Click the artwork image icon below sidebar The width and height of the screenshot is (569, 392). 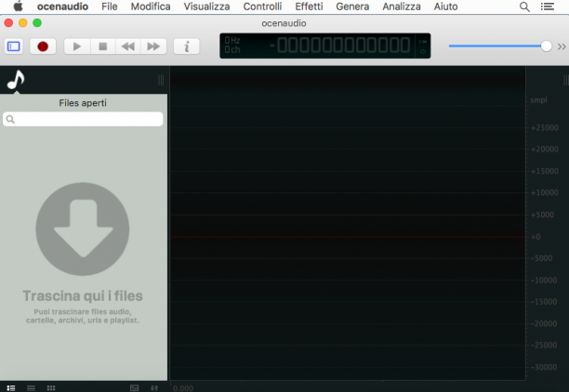[x=134, y=388]
